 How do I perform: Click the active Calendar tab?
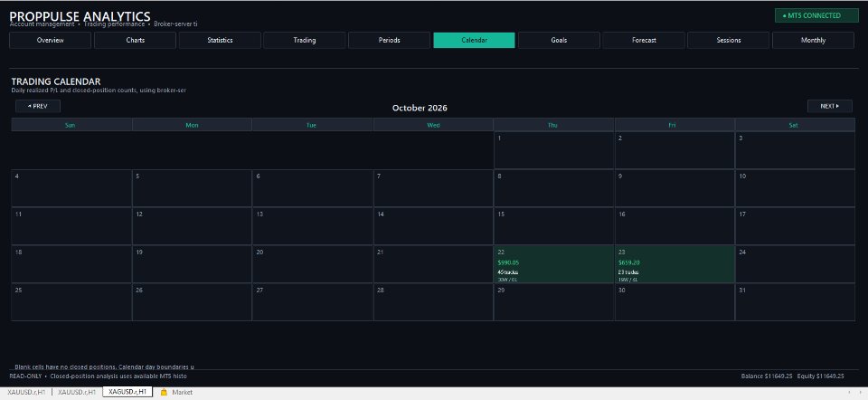[474, 41]
